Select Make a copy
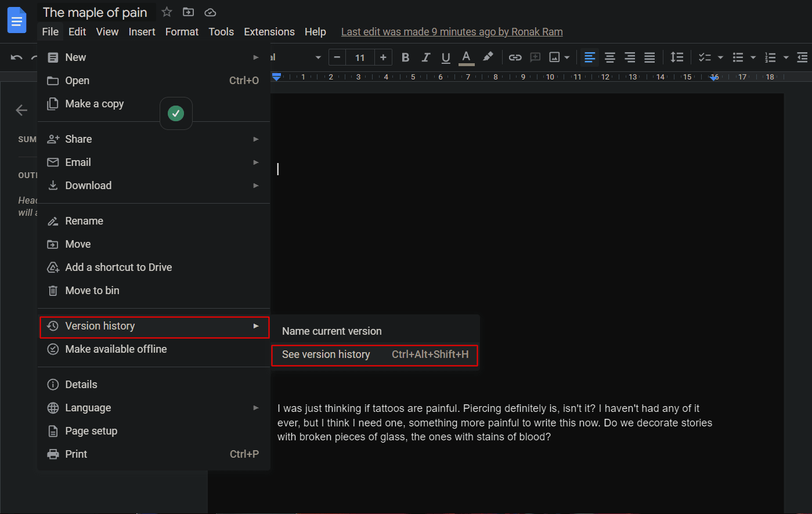The image size is (812, 514). coord(154,104)
